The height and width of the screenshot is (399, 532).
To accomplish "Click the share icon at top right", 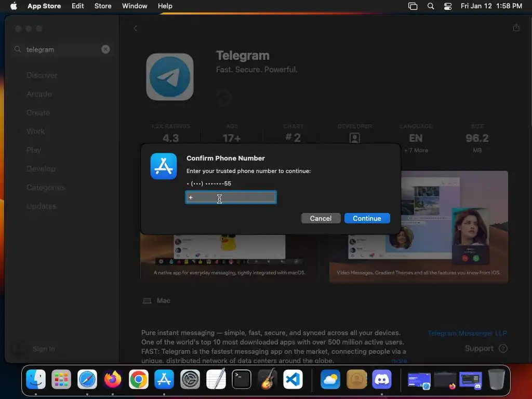I will click(516, 28).
